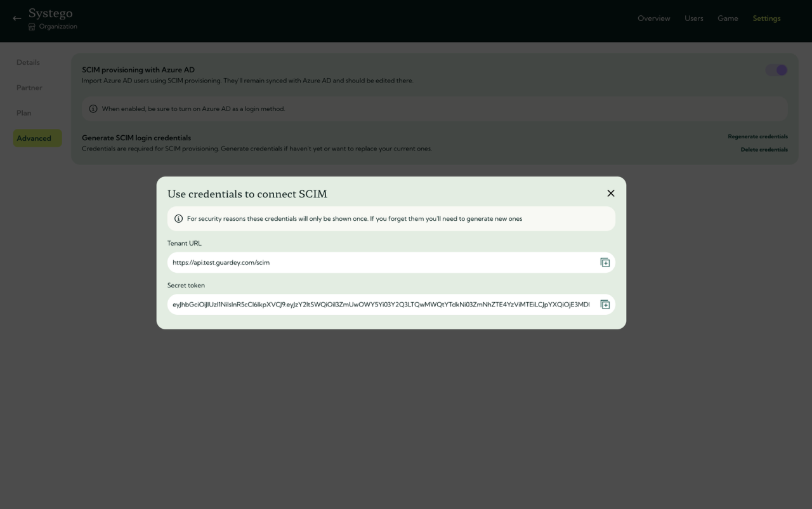Click the Systego organization title
This screenshot has height=509, width=812.
[x=51, y=13]
